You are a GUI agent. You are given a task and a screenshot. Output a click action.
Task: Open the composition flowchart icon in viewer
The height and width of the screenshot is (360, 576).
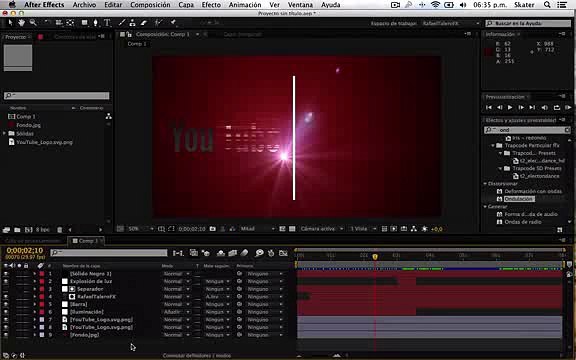[x=414, y=229]
